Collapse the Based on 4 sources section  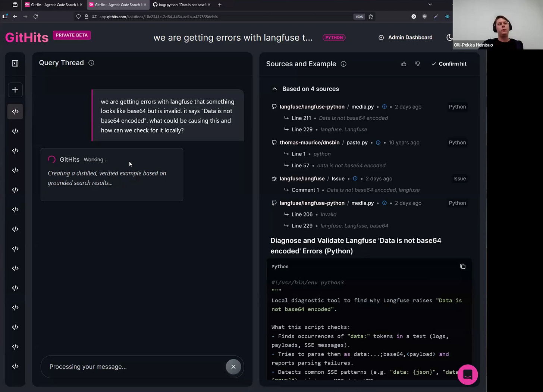(274, 89)
